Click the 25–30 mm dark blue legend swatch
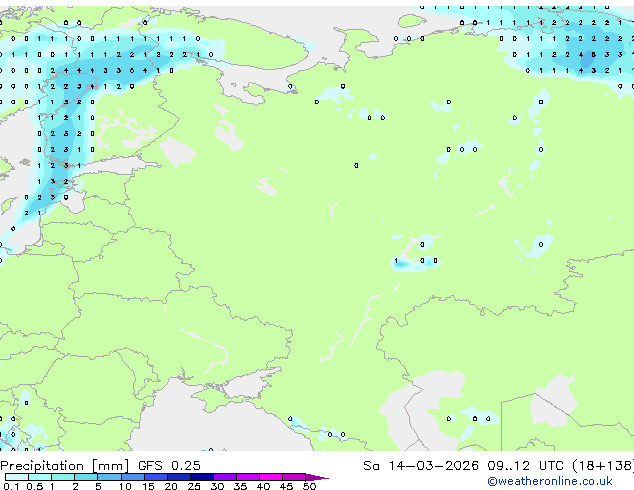This screenshot has height=490, width=634. pyautogui.click(x=201, y=477)
